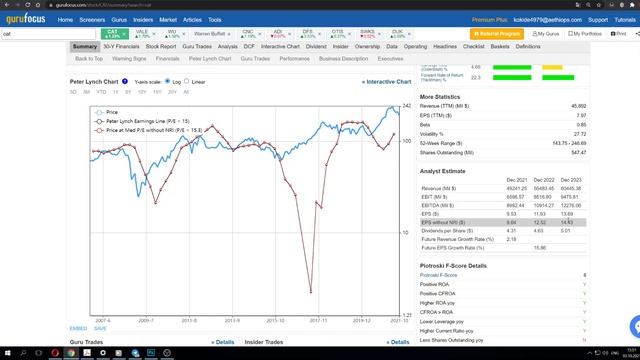Remove ADI ticker tab with its X

[290, 34]
